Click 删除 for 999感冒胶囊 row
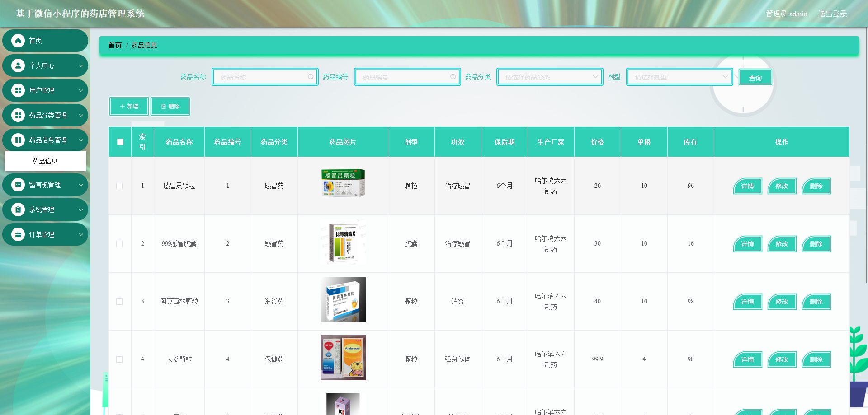 816,244
